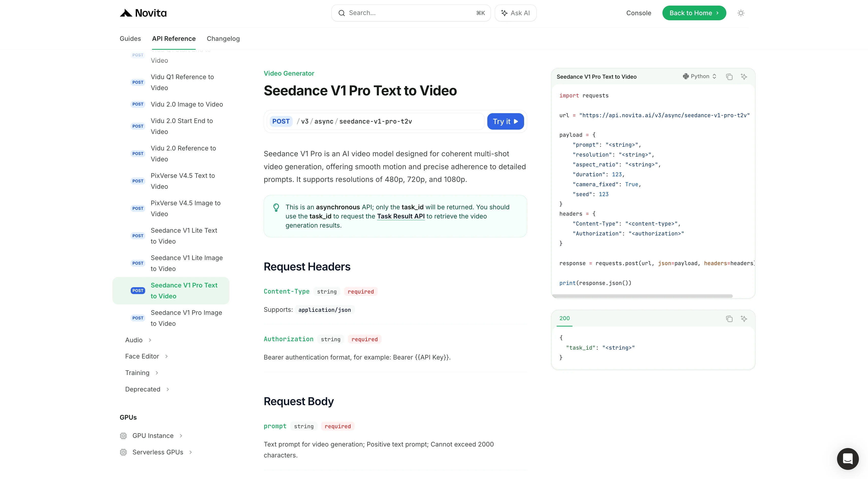Open the Python language selector dropdown
This screenshot has width=868, height=479.
click(699, 76)
